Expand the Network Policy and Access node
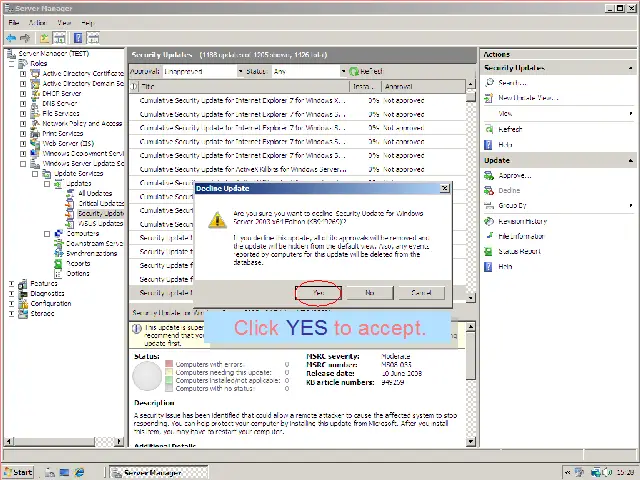The image size is (640, 480). (23, 123)
